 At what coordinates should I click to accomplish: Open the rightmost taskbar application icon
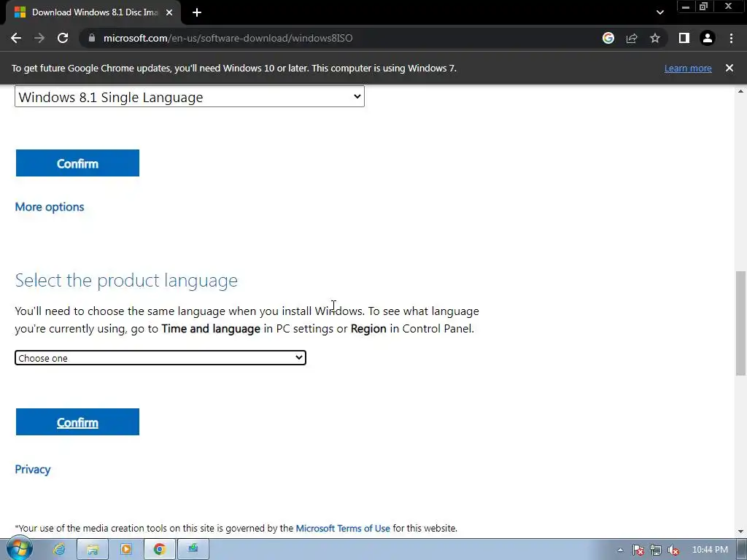point(193,550)
